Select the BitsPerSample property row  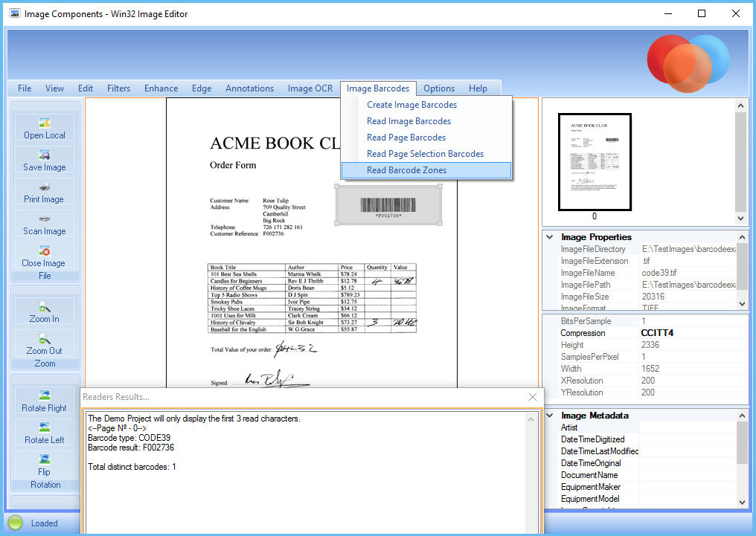click(653, 320)
